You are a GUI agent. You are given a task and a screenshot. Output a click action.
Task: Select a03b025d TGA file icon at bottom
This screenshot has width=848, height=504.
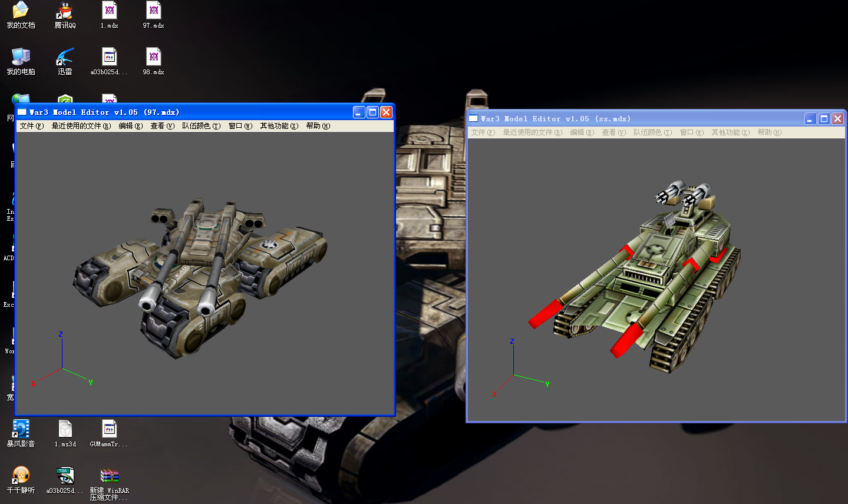tap(65, 480)
